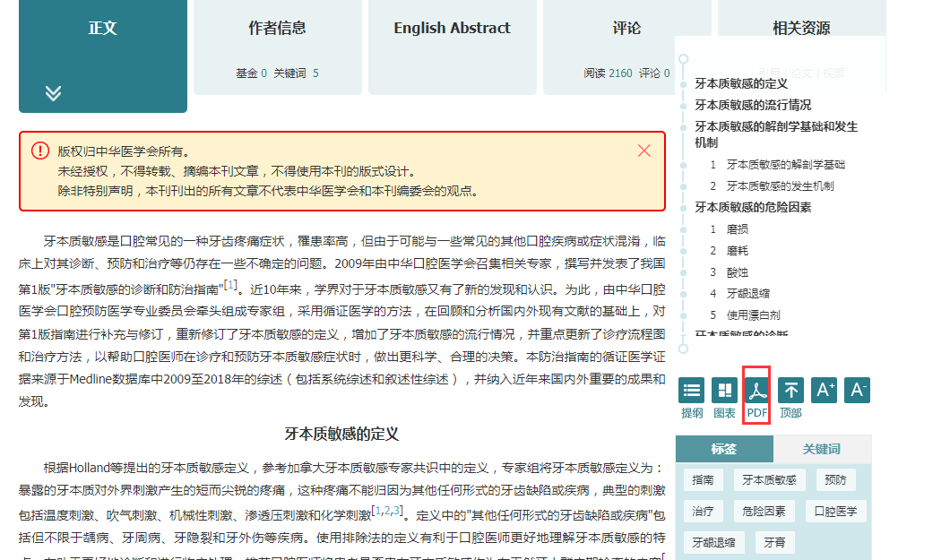Viewport: 950px width, 560px height.
Task: Select the 标签 tab in sidebar
Action: pyautogui.click(x=724, y=449)
